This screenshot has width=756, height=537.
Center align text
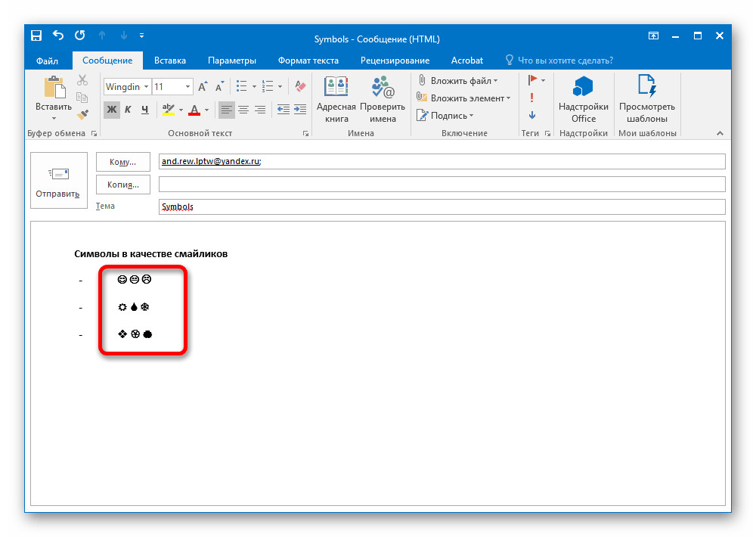tap(243, 110)
